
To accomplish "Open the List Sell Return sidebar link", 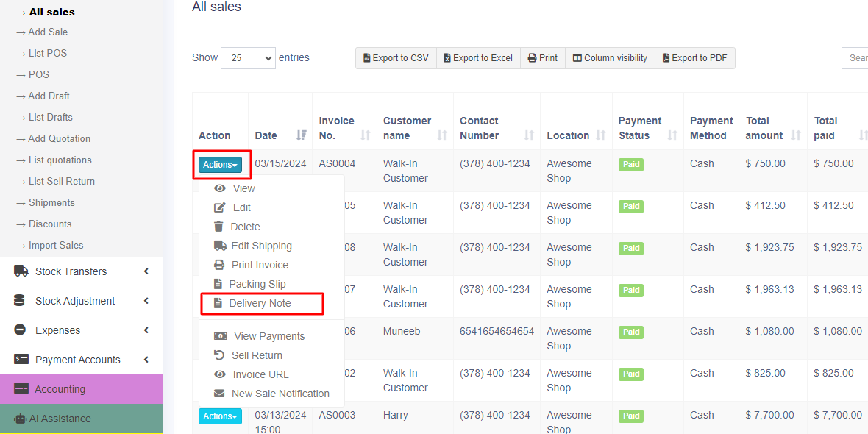I will pyautogui.click(x=61, y=181).
